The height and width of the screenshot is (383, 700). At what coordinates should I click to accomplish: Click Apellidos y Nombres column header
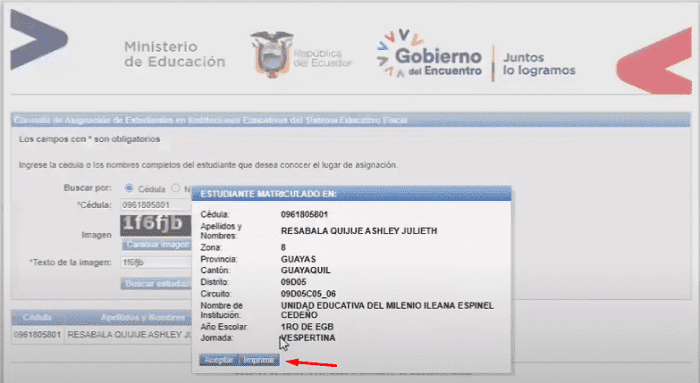[x=143, y=317]
